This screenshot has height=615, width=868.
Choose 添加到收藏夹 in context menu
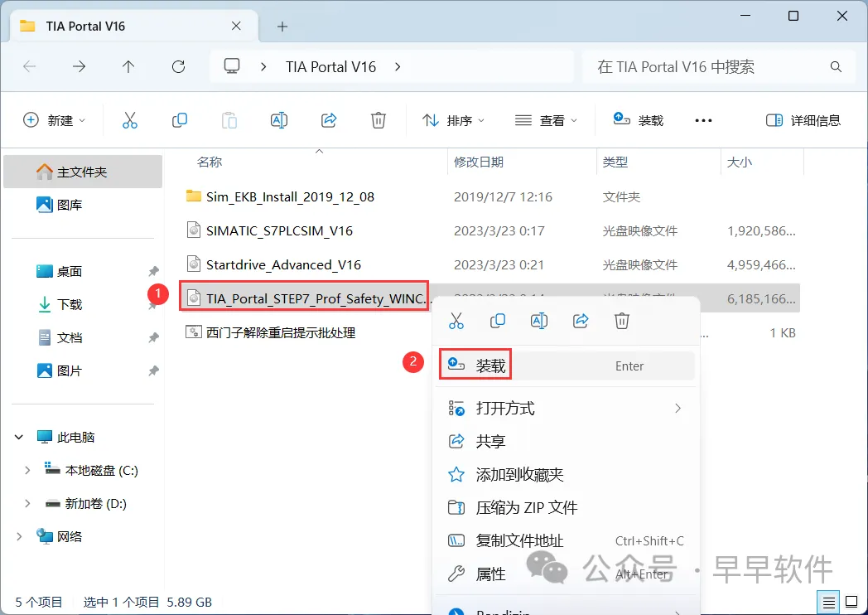pyautogui.click(x=565, y=475)
